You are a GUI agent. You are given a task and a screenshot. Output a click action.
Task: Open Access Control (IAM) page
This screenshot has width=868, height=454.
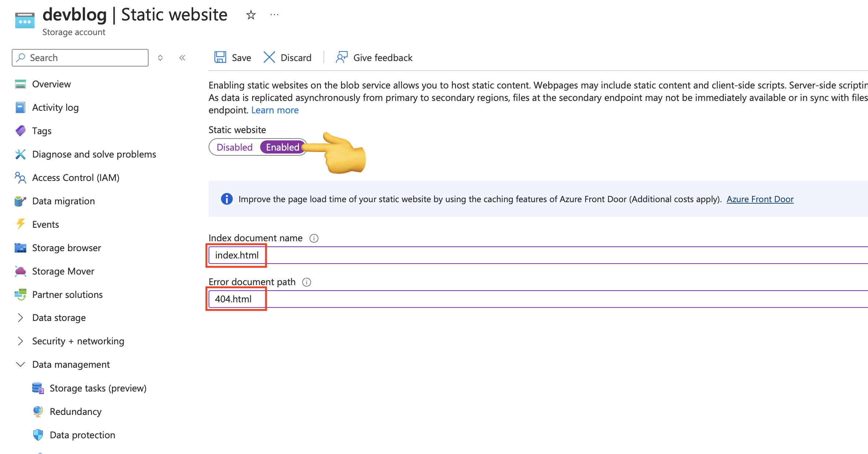tap(75, 178)
